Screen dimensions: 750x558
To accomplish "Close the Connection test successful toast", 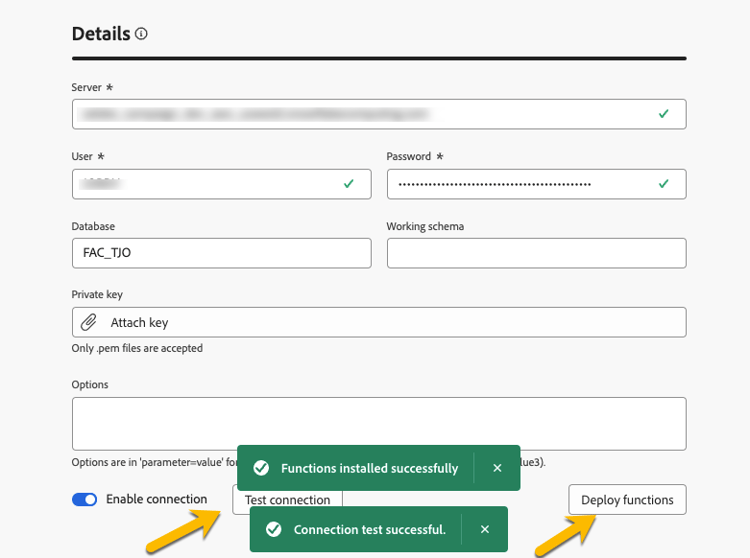I will [x=485, y=529].
